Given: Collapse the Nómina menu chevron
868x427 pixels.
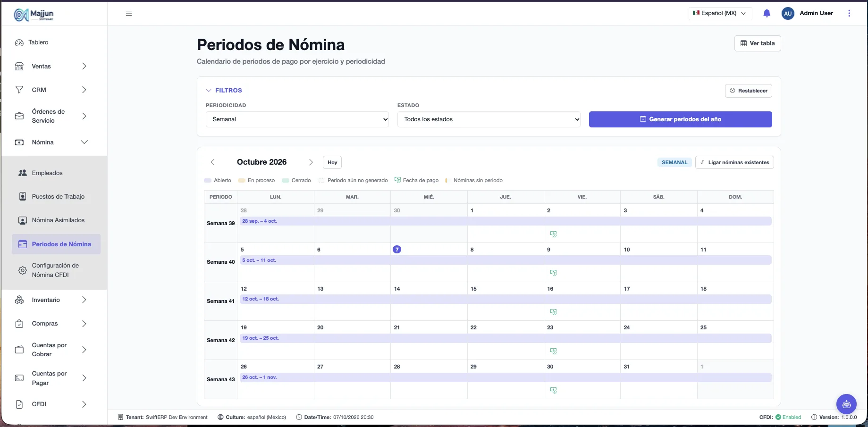Looking at the screenshot, I should point(84,142).
